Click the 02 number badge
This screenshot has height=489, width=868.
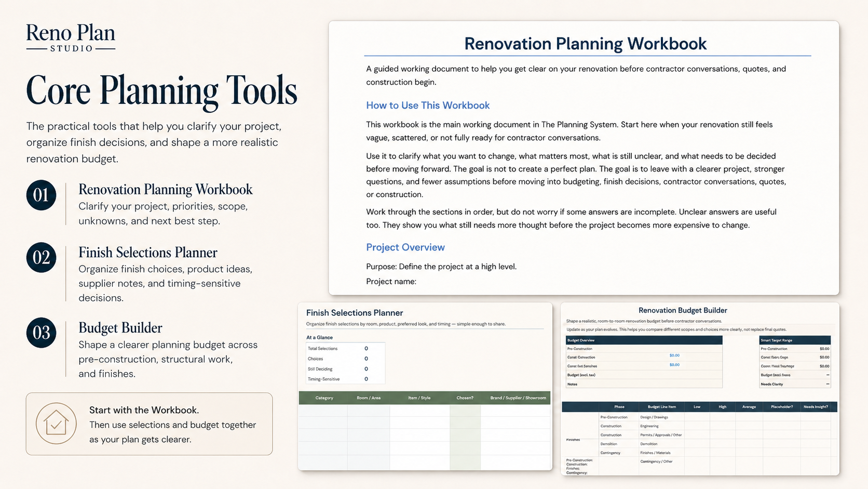(41, 258)
